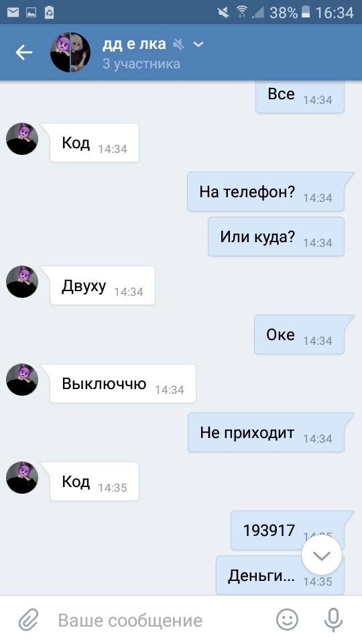
Task: Tap the battery indicator in status bar
Action: 306,12
